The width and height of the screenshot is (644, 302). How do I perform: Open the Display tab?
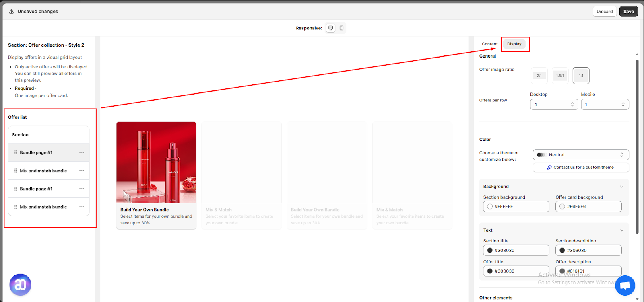pyautogui.click(x=514, y=44)
